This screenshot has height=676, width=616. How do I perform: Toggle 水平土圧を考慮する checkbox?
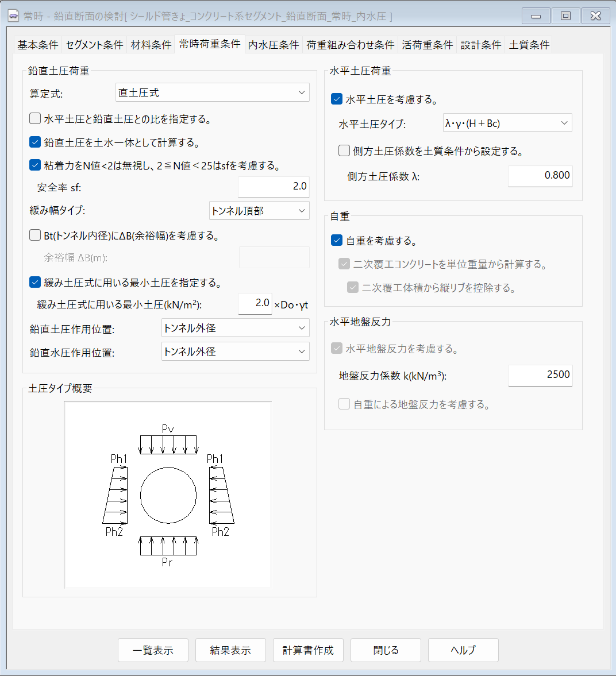click(337, 99)
